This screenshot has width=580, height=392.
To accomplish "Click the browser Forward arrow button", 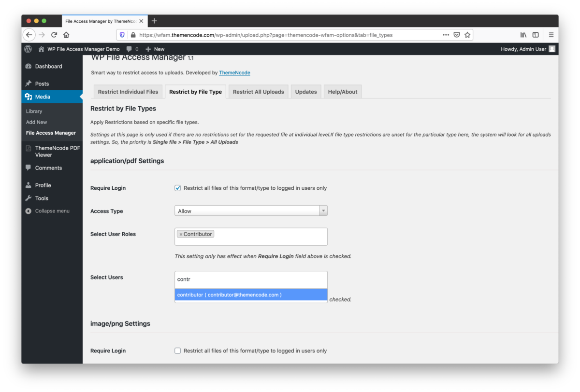I will pos(42,35).
